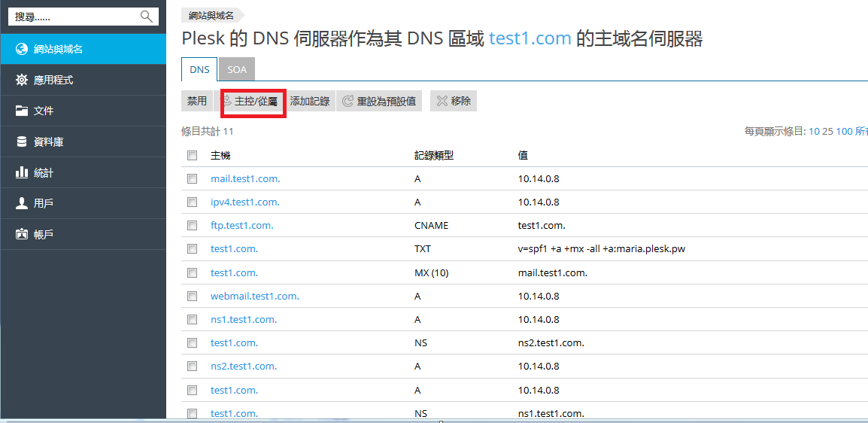Check the box for test1.com. A record
868x423 pixels.
point(192,390)
